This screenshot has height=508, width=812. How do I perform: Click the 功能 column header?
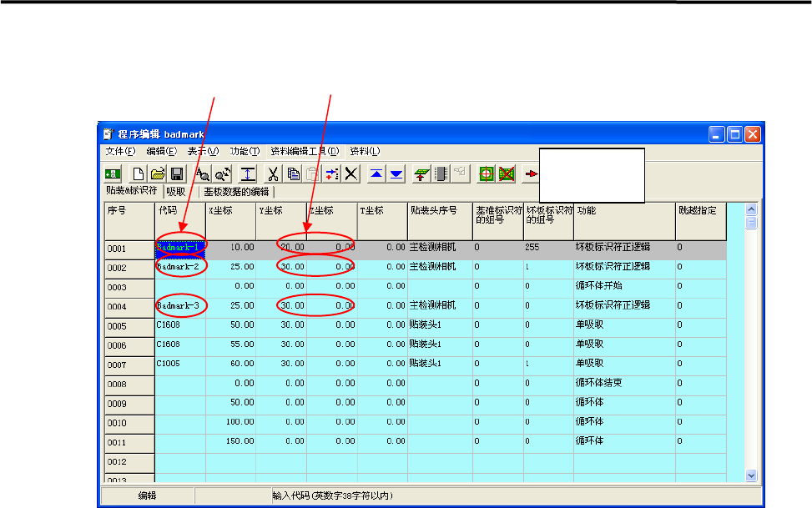623,212
